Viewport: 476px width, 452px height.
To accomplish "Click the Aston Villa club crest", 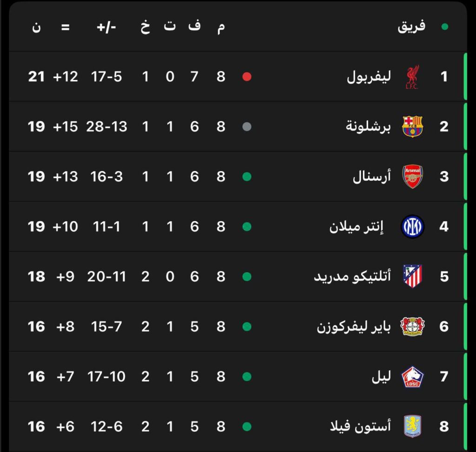I will coord(412,426).
